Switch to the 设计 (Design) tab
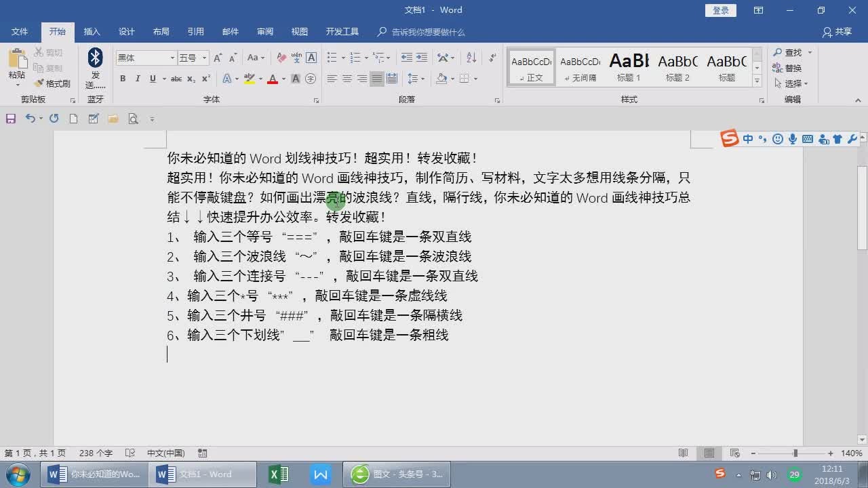The width and height of the screenshot is (868, 488). pyautogui.click(x=127, y=32)
